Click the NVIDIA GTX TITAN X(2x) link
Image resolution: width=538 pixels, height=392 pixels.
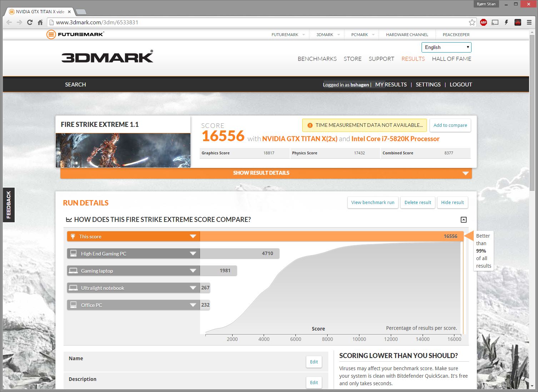[x=300, y=139]
